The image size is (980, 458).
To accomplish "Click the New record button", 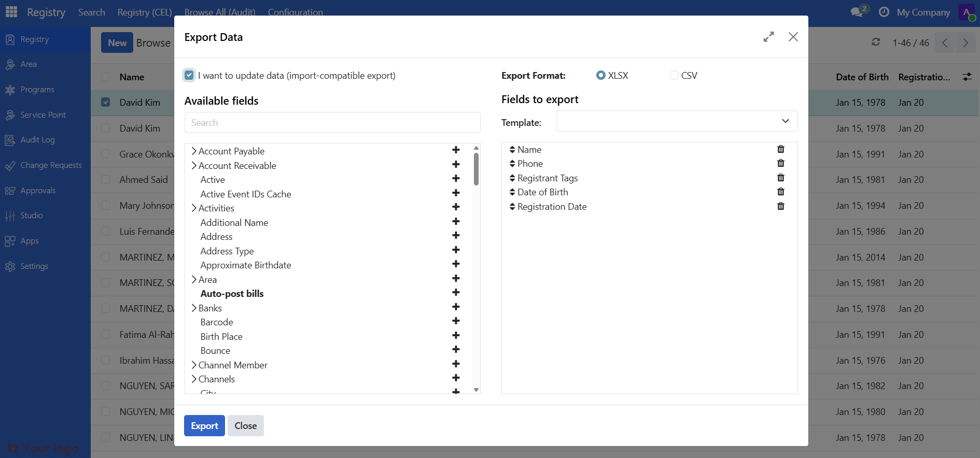I will (x=117, y=42).
